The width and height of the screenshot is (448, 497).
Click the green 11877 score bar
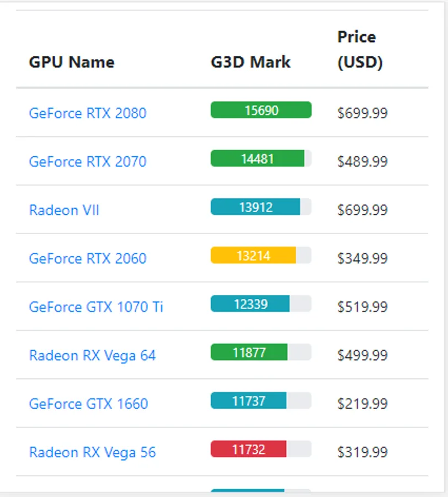(x=249, y=352)
